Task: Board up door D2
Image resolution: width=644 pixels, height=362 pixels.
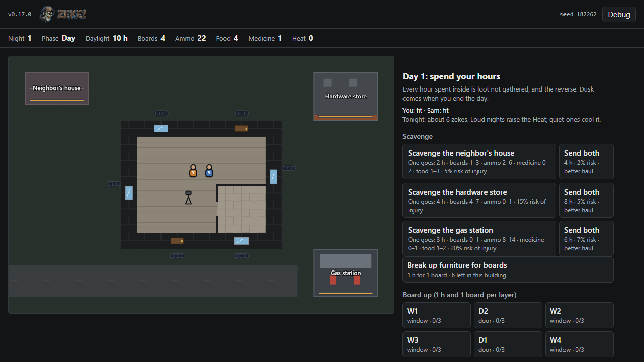Action: pyautogui.click(x=508, y=315)
